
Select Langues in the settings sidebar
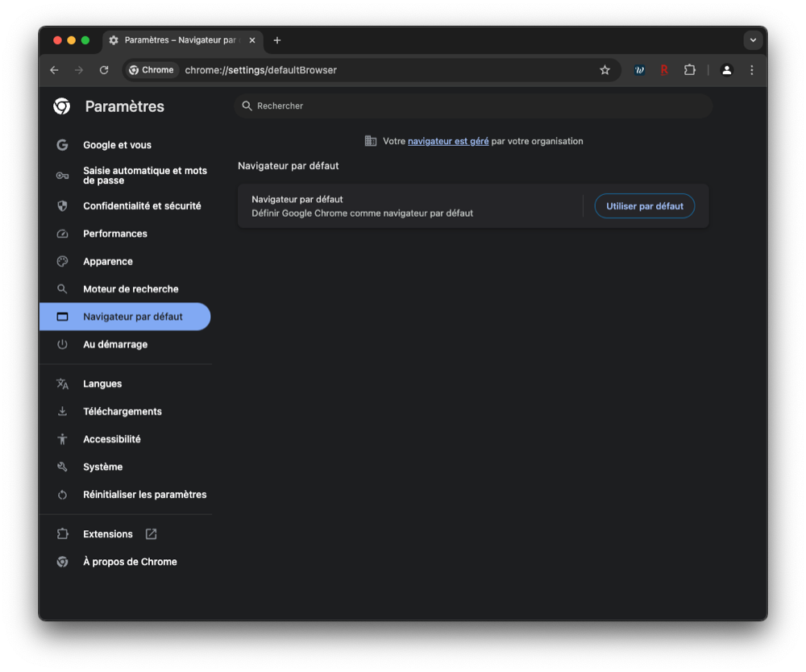tap(102, 384)
